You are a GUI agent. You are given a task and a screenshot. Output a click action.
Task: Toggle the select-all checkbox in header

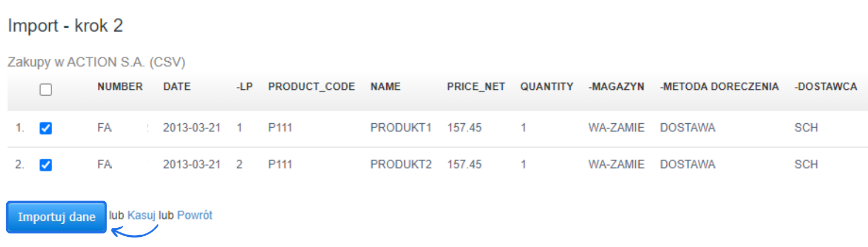[46, 90]
